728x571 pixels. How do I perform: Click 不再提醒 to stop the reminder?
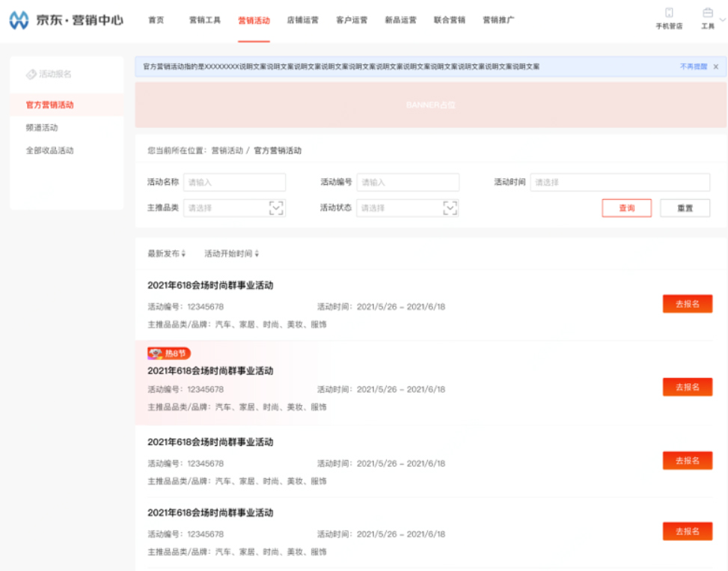click(x=694, y=67)
